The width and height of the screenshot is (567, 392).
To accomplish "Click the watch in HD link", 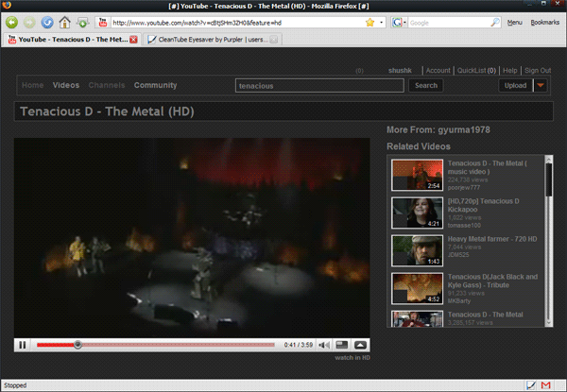I will pos(352,358).
